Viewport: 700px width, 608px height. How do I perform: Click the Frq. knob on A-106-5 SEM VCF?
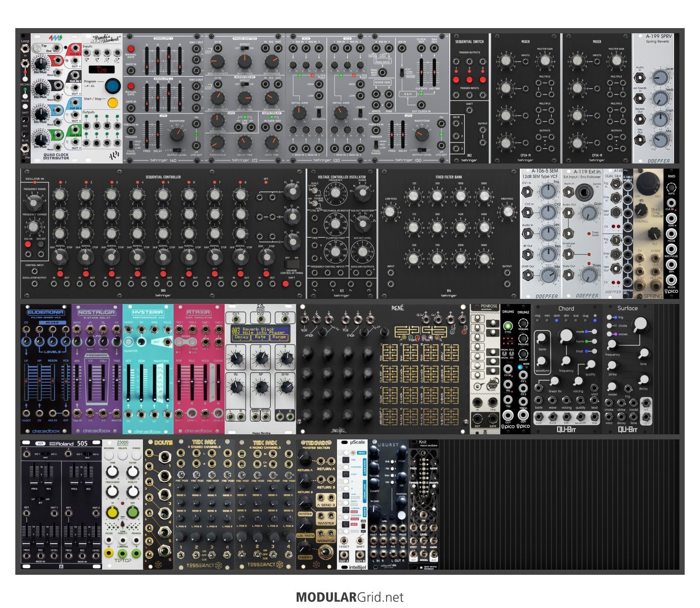coord(548,191)
